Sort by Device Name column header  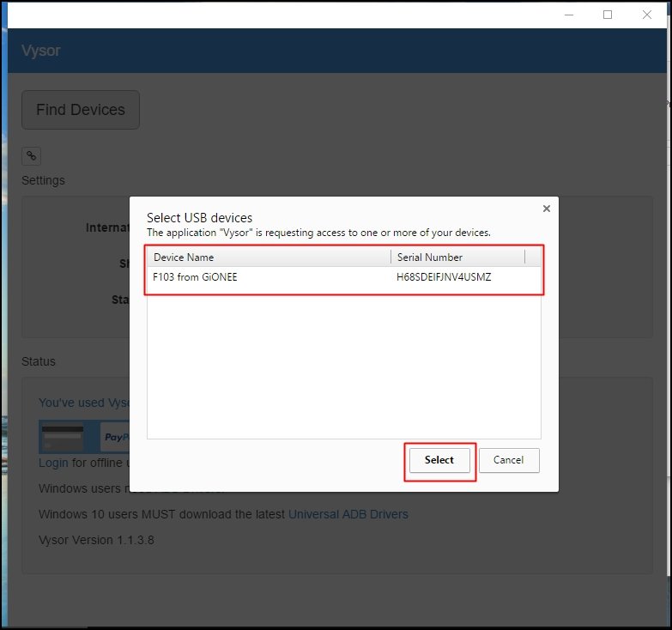point(269,257)
